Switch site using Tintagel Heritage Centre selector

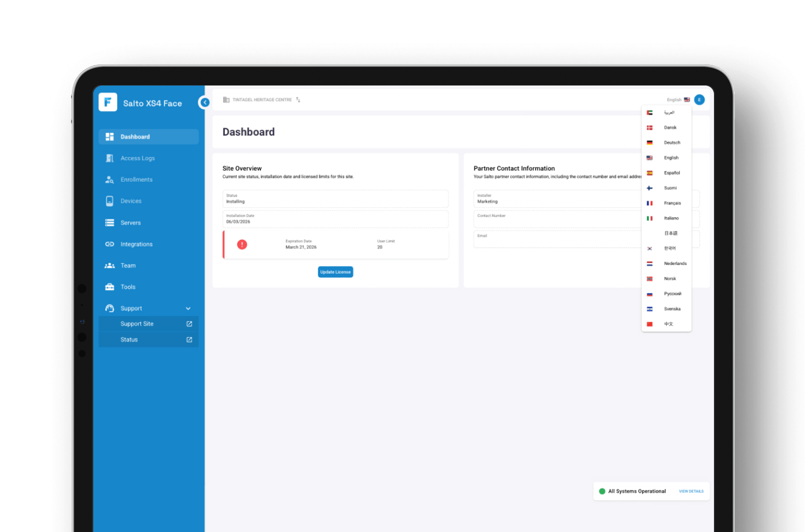coord(261,100)
